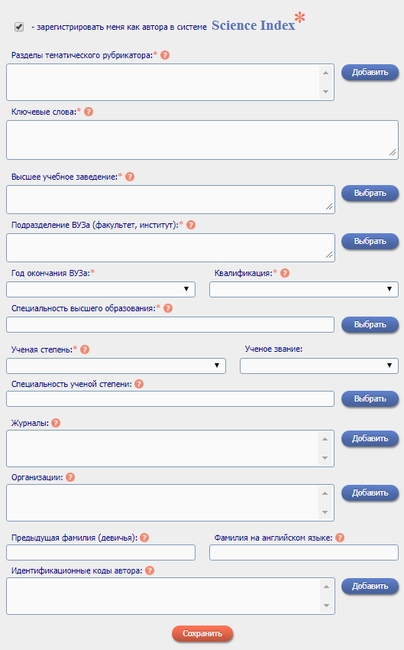The width and height of the screenshot is (404, 650).
Task: Open help for Фамилия на английском языке
Action: pyautogui.click(x=340, y=538)
